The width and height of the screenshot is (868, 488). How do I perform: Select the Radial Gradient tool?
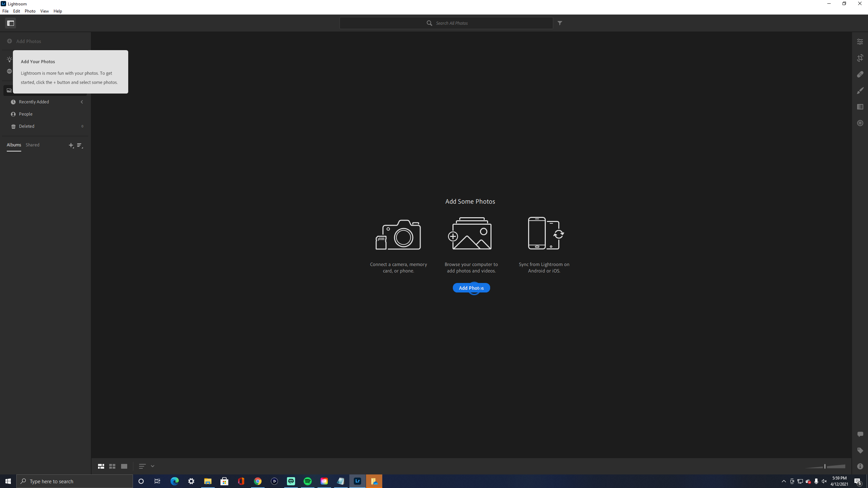[860, 123]
